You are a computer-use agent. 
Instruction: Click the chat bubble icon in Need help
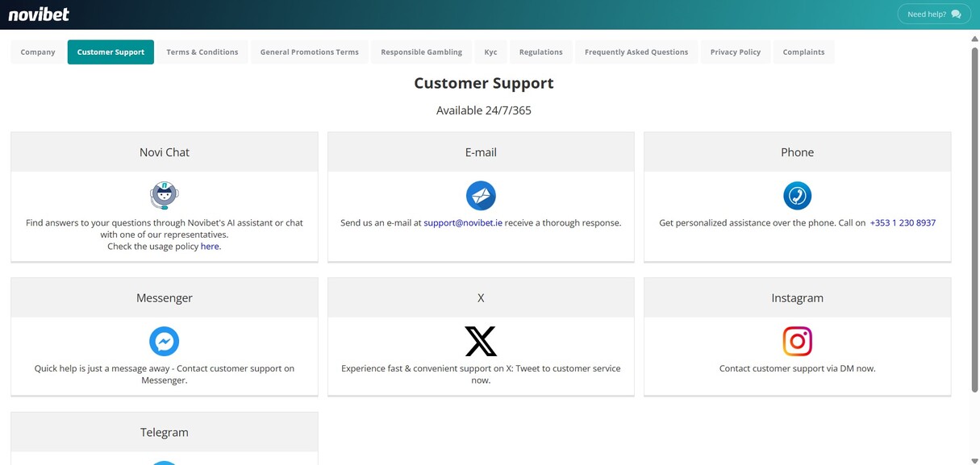click(956, 14)
